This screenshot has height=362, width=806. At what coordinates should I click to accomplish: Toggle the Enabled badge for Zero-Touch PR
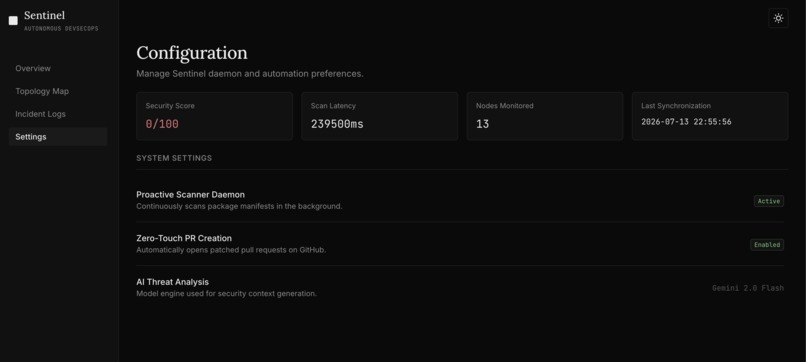click(x=766, y=245)
